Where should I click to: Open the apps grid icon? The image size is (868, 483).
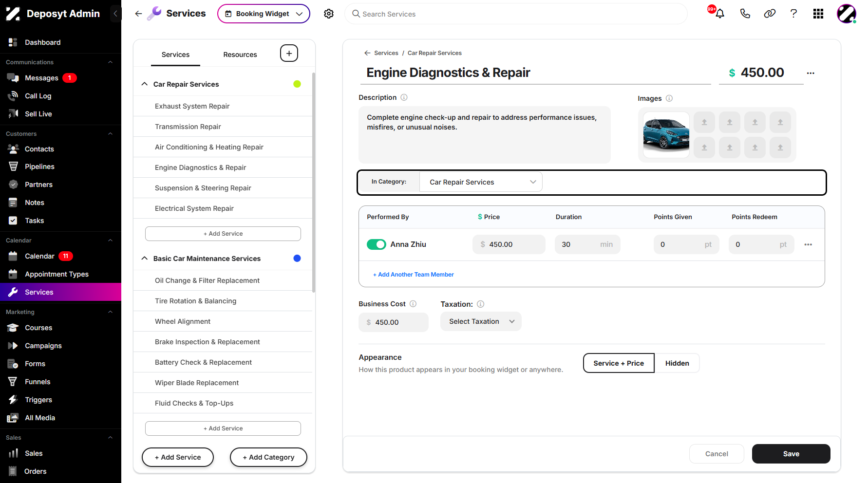pyautogui.click(x=818, y=14)
